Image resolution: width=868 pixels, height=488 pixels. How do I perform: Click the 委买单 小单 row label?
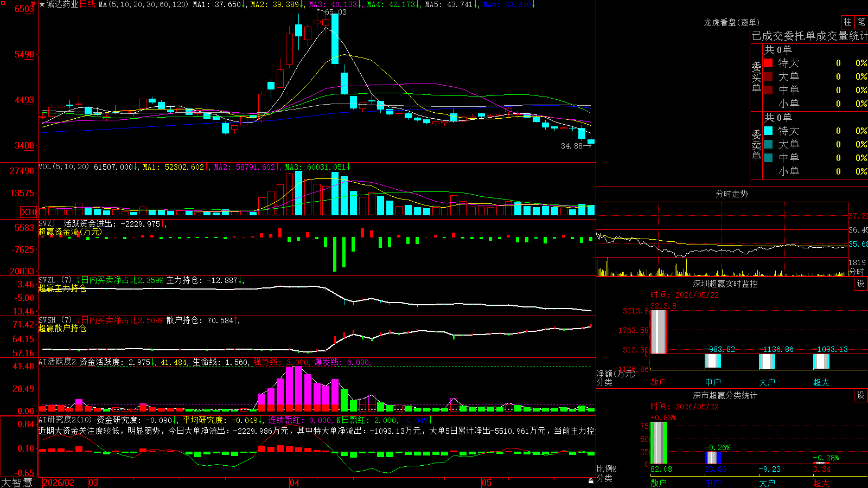coord(788,104)
